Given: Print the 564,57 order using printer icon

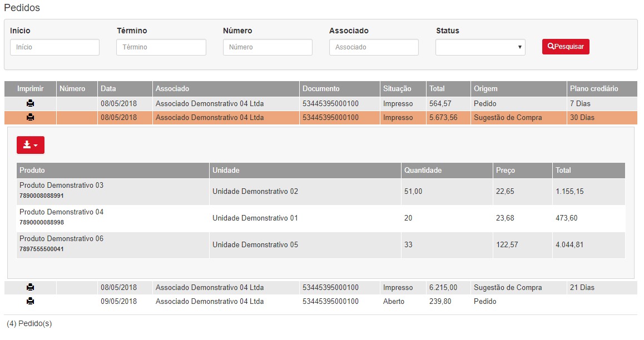Looking at the screenshot, I should click(x=30, y=103).
